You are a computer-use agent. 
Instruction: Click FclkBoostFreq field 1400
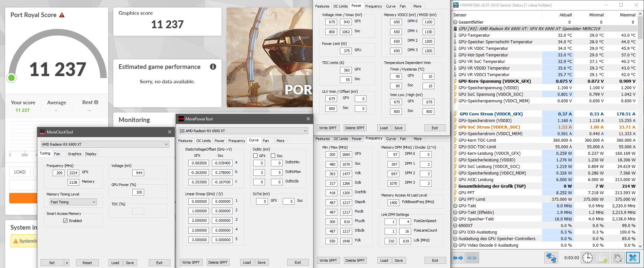pyautogui.click(x=393, y=203)
